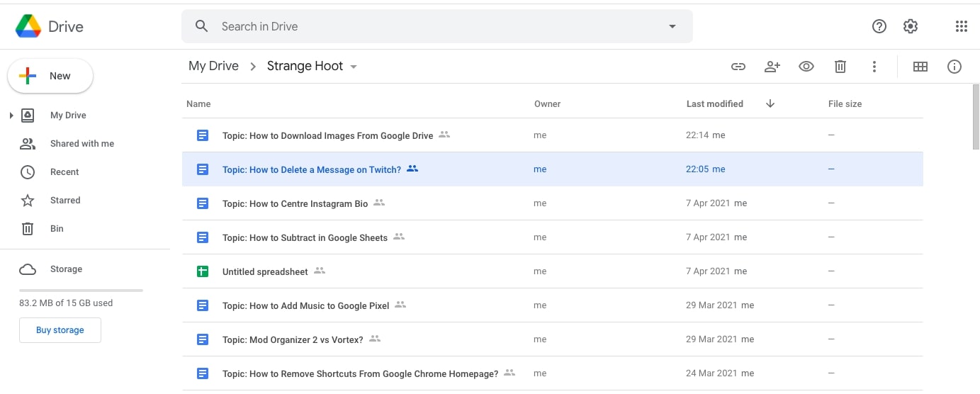Image resolution: width=980 pixels, height=394 pixels.
Task: Open the More actions three-dot menu
Action: tap(874, 67)
